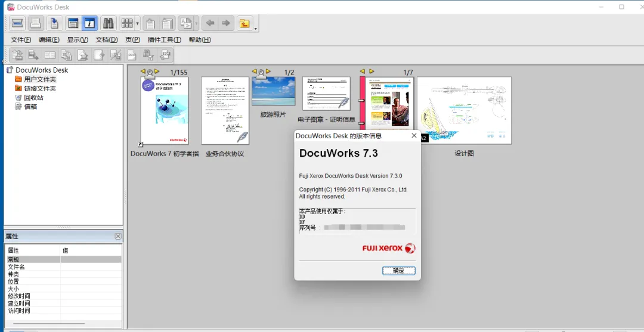The image size is (644, 332).
Task: Open search with the binoculars icon
Action: (109, 23)
